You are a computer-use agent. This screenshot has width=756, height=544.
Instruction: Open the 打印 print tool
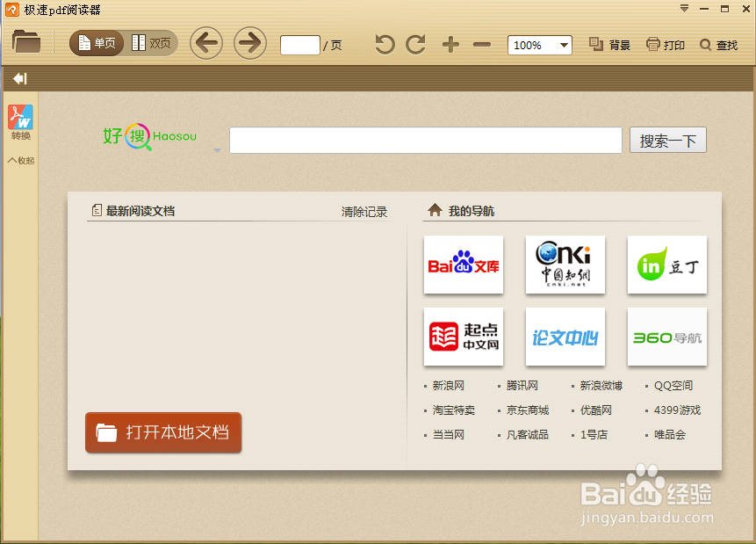pos(665,44)
